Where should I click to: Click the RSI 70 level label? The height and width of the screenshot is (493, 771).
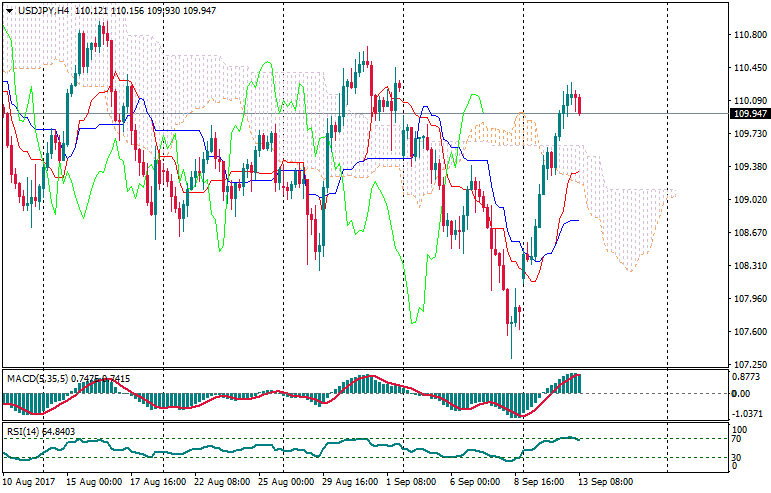(x=738, y=439)
